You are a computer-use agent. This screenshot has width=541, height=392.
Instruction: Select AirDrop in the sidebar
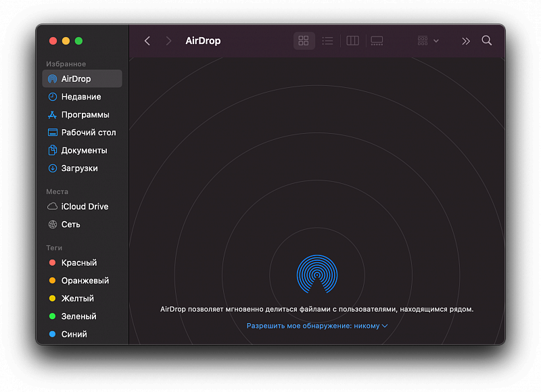click(76, 79)
